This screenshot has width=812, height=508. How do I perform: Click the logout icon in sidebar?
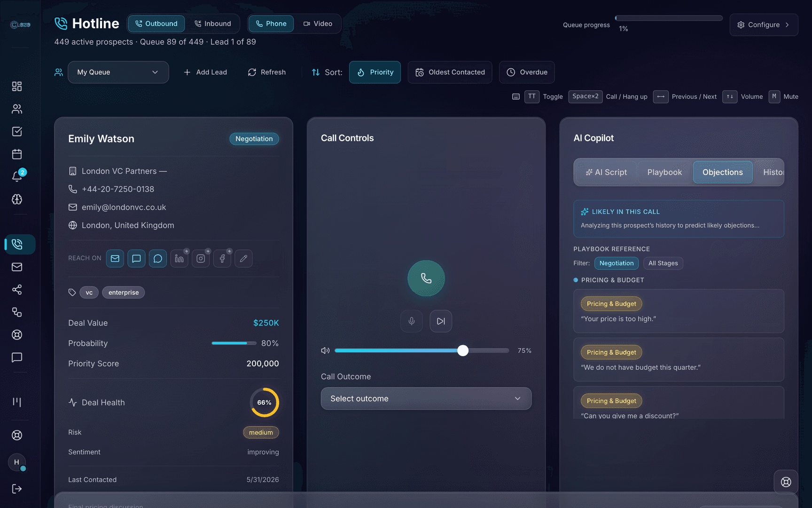pyautogui.click(x=17, y=489)
